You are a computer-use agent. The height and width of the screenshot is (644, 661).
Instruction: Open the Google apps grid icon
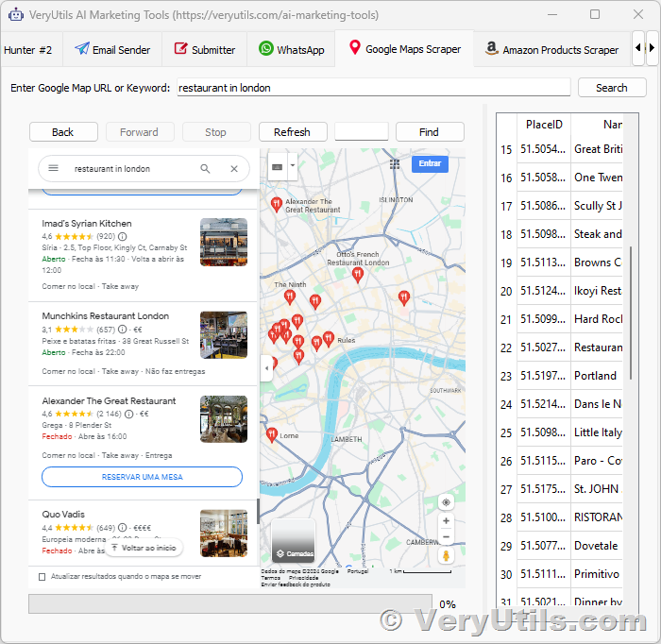point(395,163)
